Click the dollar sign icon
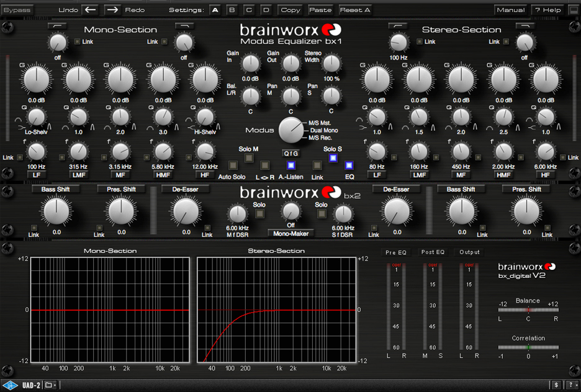The width and height of the screenshot is (581, 392). pos(556,385)
